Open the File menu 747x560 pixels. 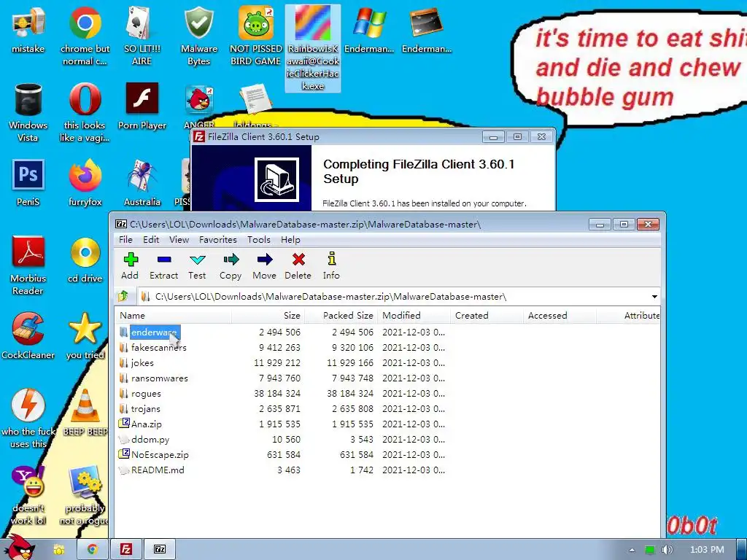pyautogui.click(x=125, y=239)
